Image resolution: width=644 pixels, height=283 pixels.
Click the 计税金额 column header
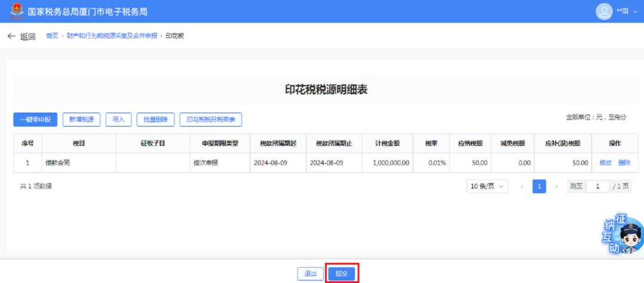click(388, 143)
